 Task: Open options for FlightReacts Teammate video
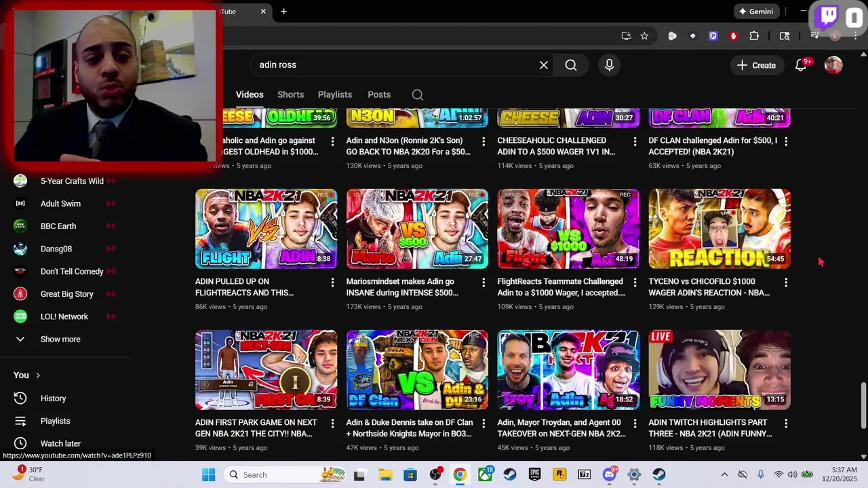635,282
